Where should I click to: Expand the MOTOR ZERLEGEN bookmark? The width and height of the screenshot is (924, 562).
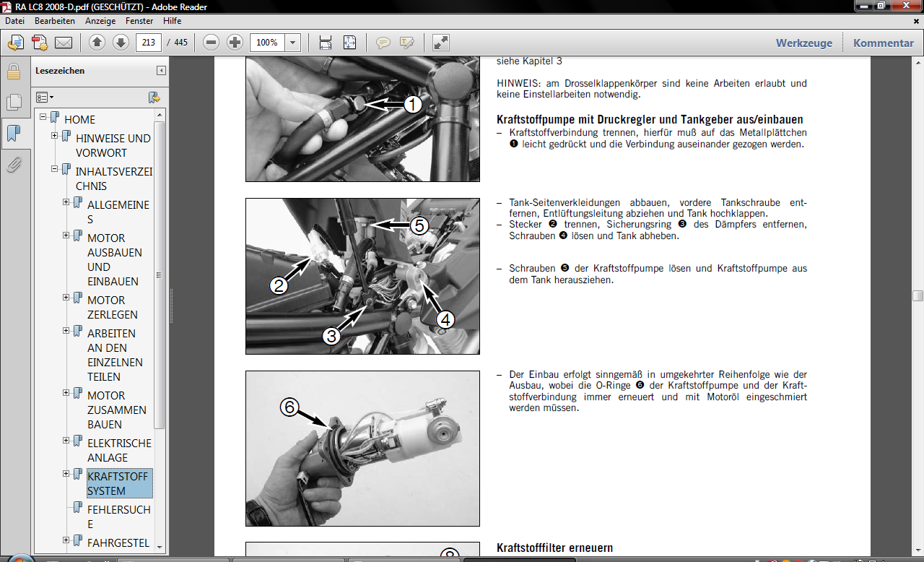[x=66, y=297]
